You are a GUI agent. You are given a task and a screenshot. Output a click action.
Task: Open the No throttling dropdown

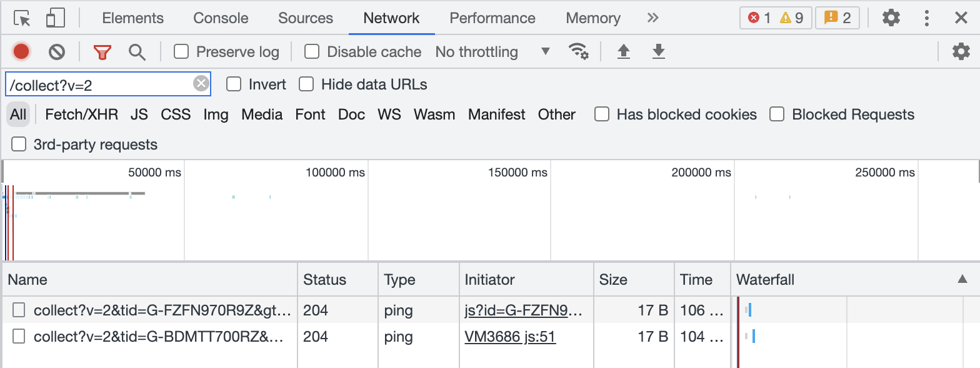click(x=492, y=51)
